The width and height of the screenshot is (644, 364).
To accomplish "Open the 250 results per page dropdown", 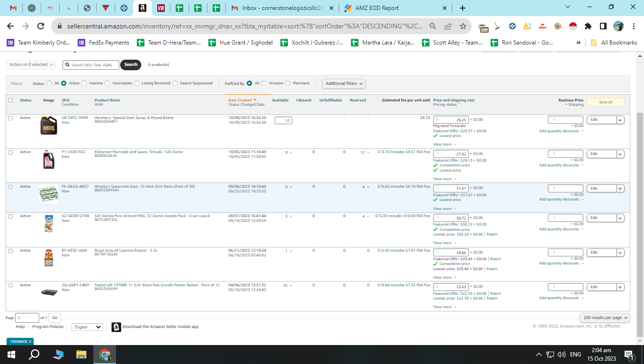I will click(x=605, y=318).
